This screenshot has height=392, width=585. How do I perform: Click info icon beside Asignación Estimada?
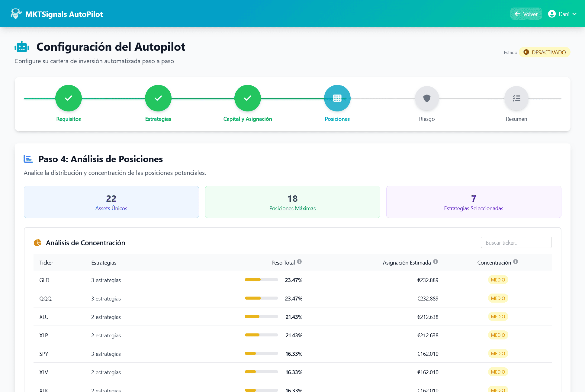[436, 262]
